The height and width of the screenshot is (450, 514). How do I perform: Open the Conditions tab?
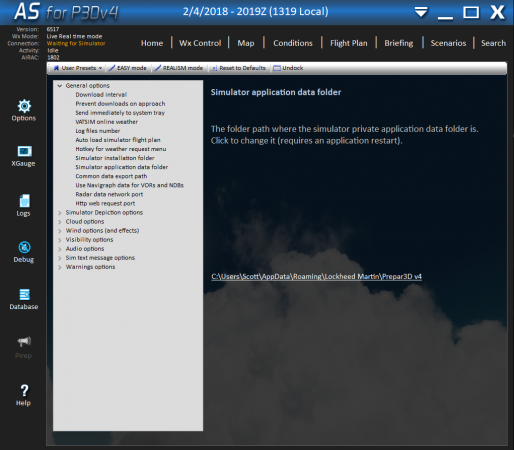pos(293,43)
